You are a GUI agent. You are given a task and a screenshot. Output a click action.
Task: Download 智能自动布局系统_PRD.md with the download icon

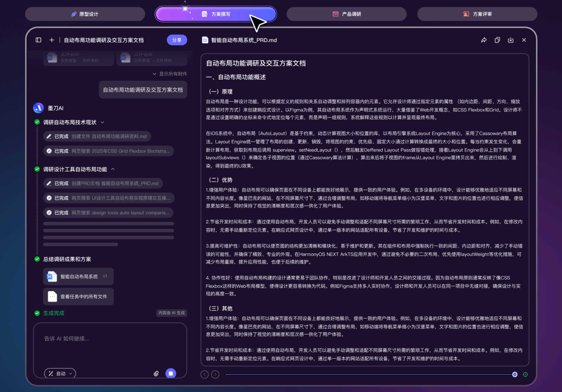511,40
